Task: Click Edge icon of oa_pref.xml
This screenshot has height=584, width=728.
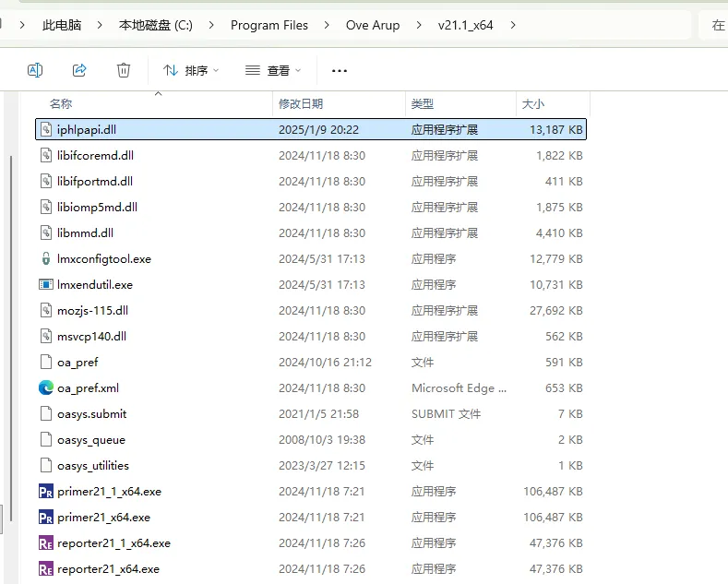Action: [x=46, y=387]
